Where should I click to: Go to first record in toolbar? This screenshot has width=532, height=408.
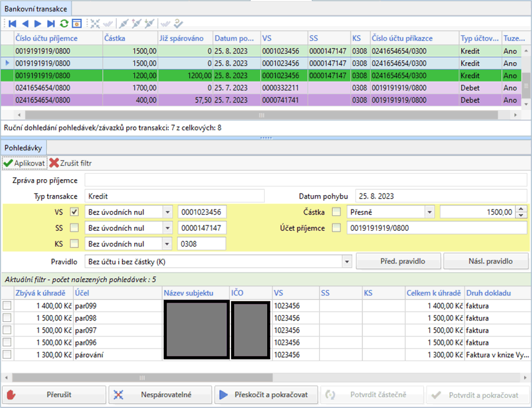point(12,24)
